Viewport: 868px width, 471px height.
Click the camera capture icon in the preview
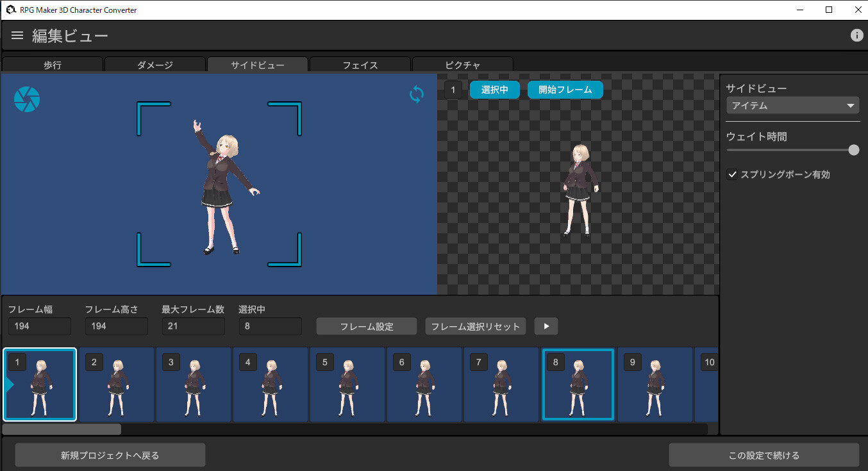point(26,99)
